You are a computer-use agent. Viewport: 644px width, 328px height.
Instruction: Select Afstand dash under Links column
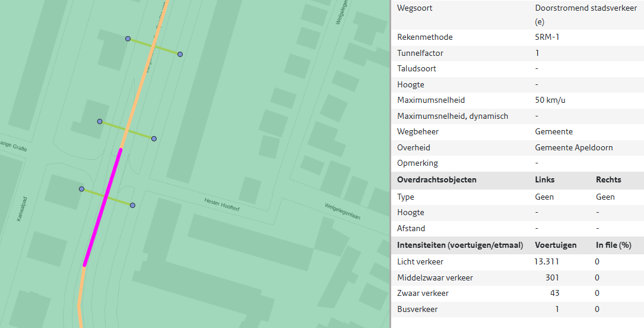[x=537, y=229]
